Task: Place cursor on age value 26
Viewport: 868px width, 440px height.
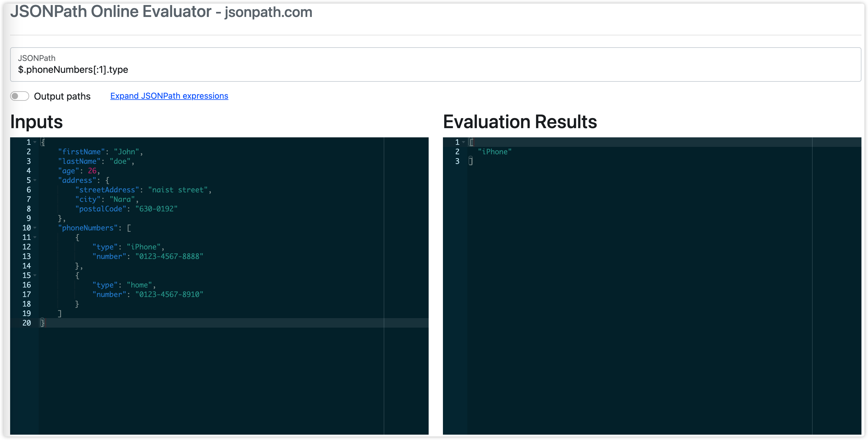Action: click(x=92, y=171)
